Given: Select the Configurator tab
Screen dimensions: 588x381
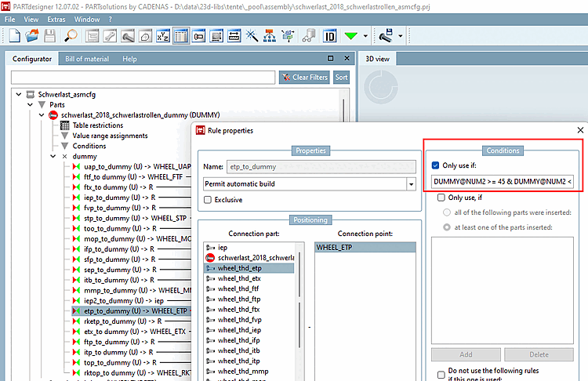Looking at the screenshot, I should pyautogui.click(x=32, y=59).
